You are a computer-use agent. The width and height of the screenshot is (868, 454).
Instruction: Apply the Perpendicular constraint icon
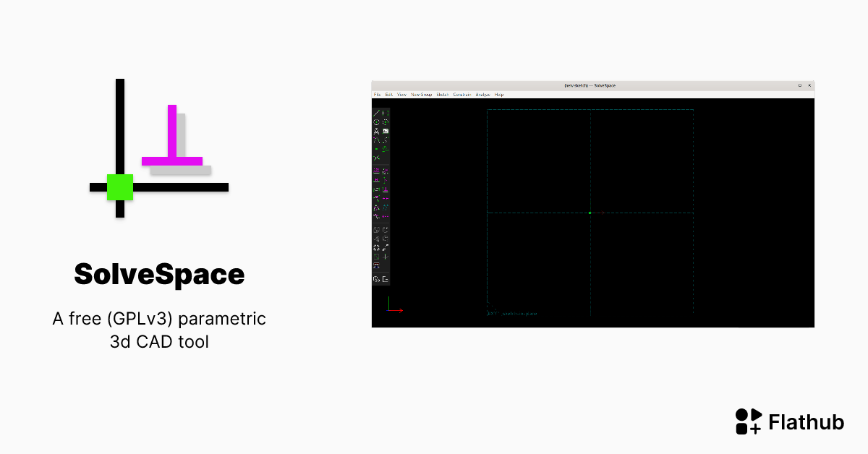point(385,189)
